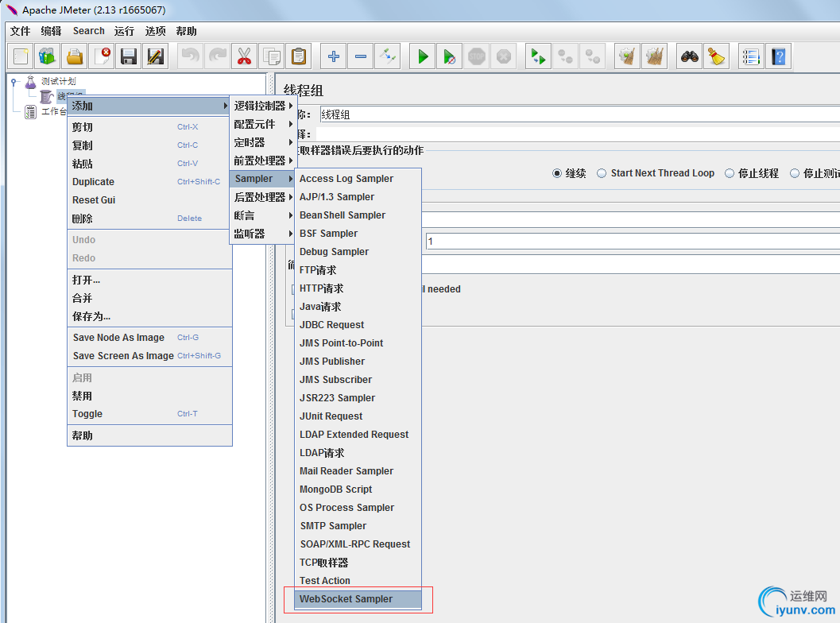Expand the 添加 submenu
Screen dimensions: 840x623
[149, 106]
